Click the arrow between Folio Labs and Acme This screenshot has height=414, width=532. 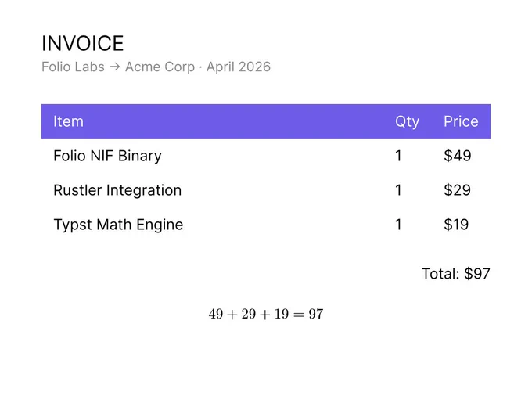click(115, 67)
